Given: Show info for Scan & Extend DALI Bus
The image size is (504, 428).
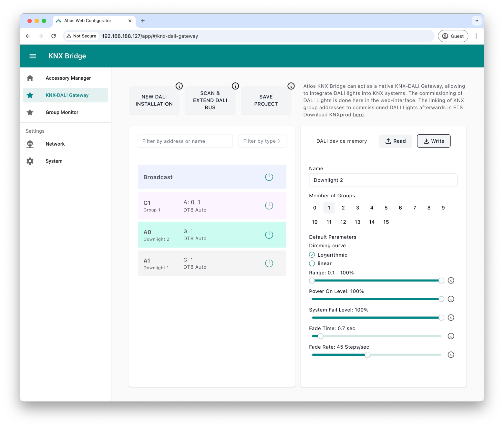Looking at the screenshot, I should 235,86.
